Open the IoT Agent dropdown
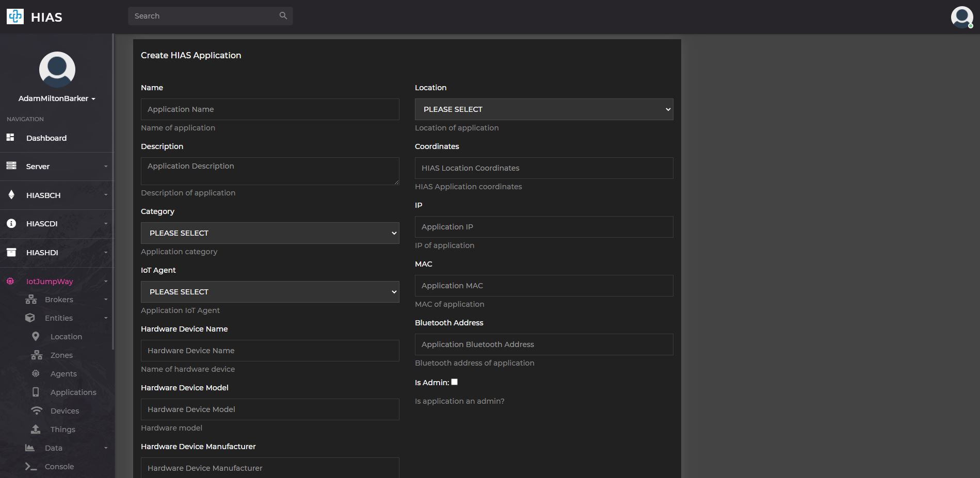 (270, 292)
